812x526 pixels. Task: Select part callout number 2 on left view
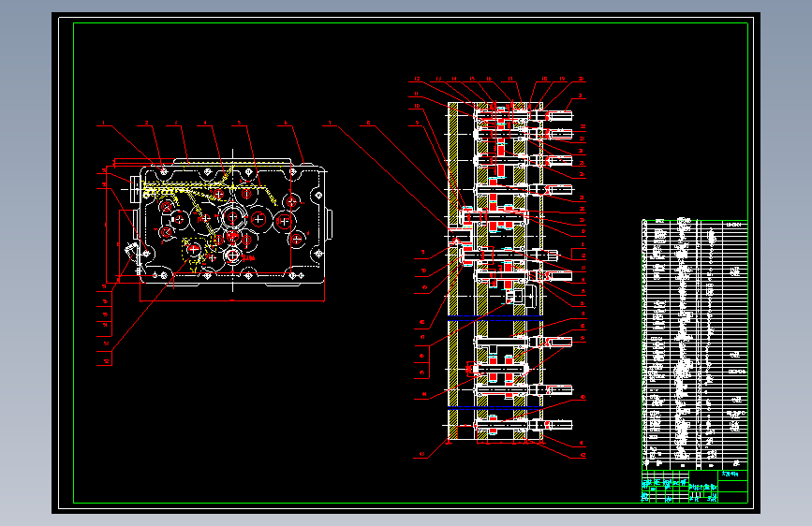(146, 123)
